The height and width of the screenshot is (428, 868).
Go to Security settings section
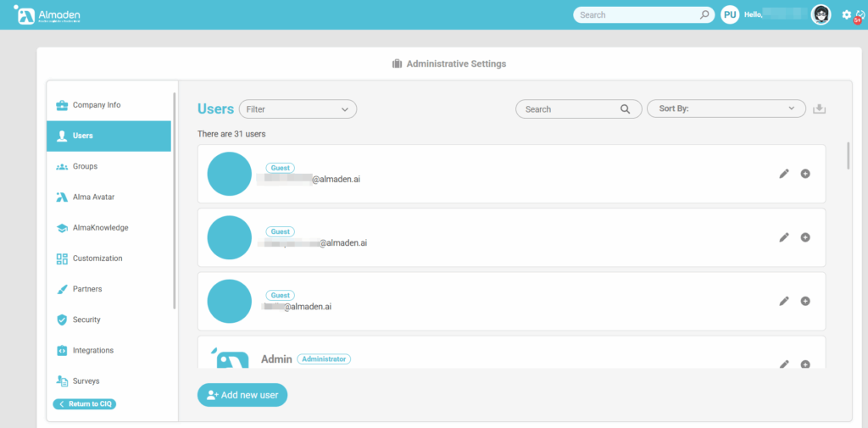click(x=86, y=320)
